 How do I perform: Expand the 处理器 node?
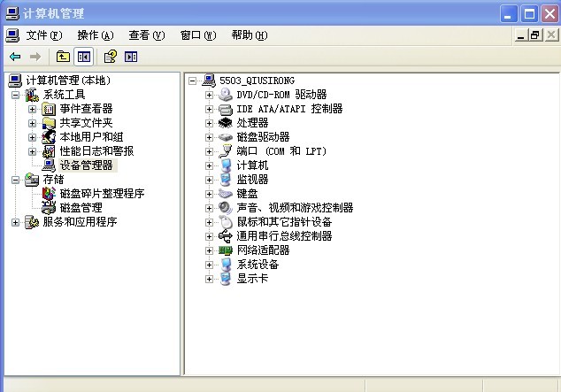(210, 123)
